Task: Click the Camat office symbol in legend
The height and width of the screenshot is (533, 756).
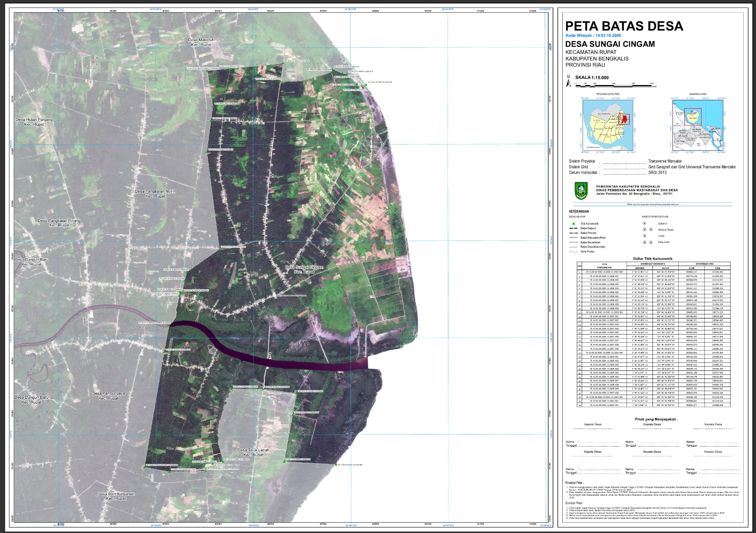Action: pos(644,236)
